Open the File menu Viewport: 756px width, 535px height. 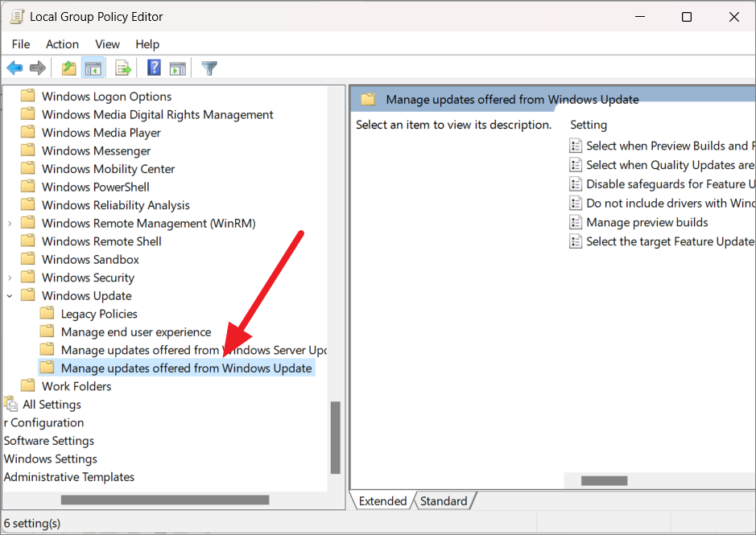click(21, 44)
